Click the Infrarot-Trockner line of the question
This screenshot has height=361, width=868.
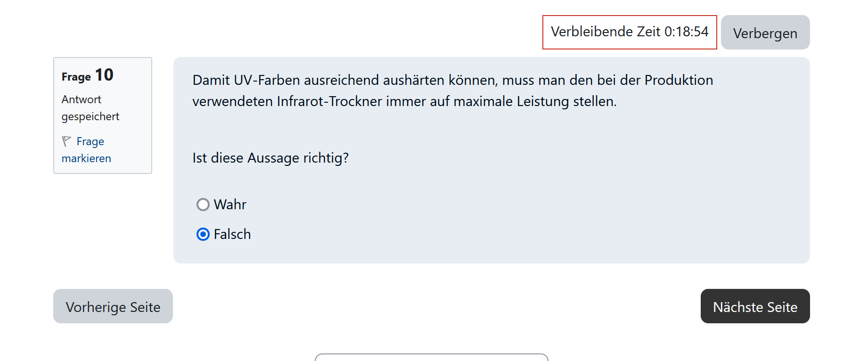[405, 101]
